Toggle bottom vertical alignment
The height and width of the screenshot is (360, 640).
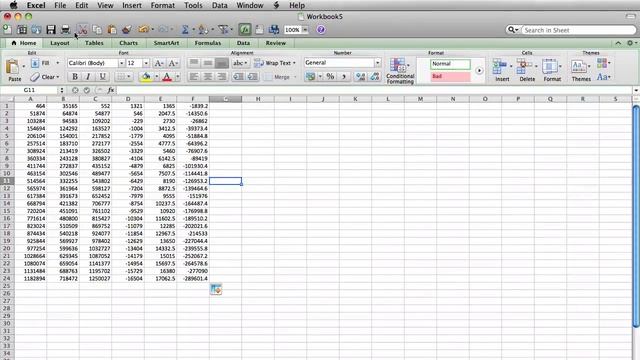coord(222,63)
